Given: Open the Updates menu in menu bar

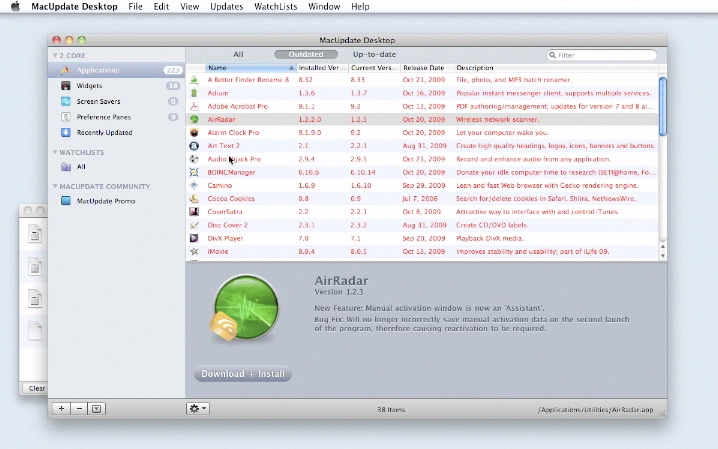Looking at the screenshot, I should click(226, 7).
